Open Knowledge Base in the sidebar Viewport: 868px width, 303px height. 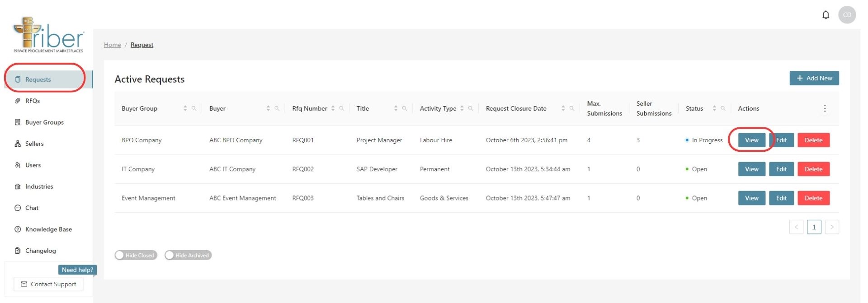48,229
